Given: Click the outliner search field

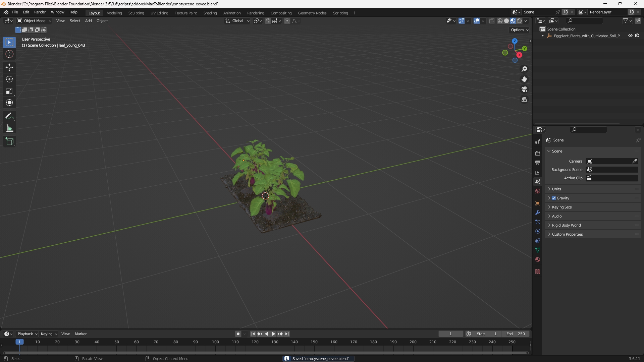Looking at the screenshot, I should coord(584,21).
